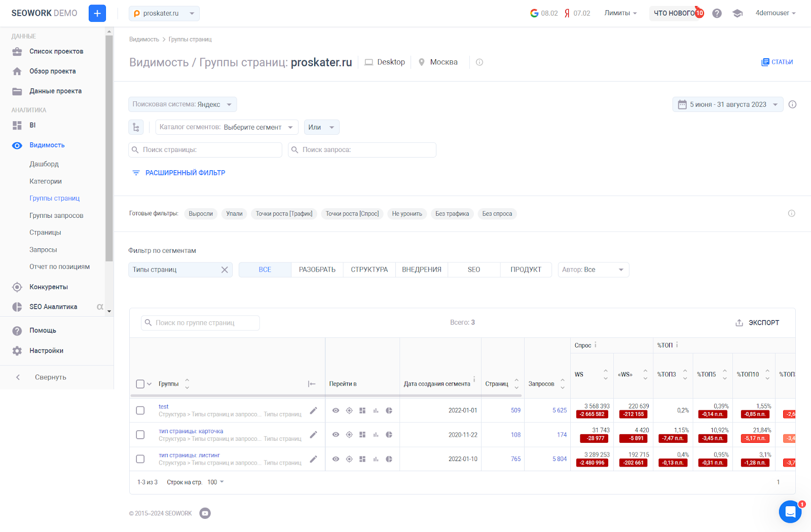The height and width of the screenshot is (532, 811).
Task: Open Каталог сегментов dropdown
Action: tap(227, 127)
